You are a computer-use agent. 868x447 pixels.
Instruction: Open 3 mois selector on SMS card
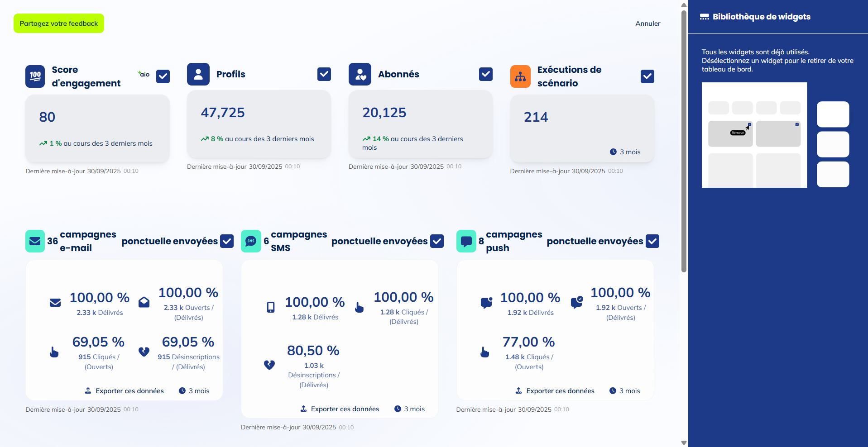410,409
